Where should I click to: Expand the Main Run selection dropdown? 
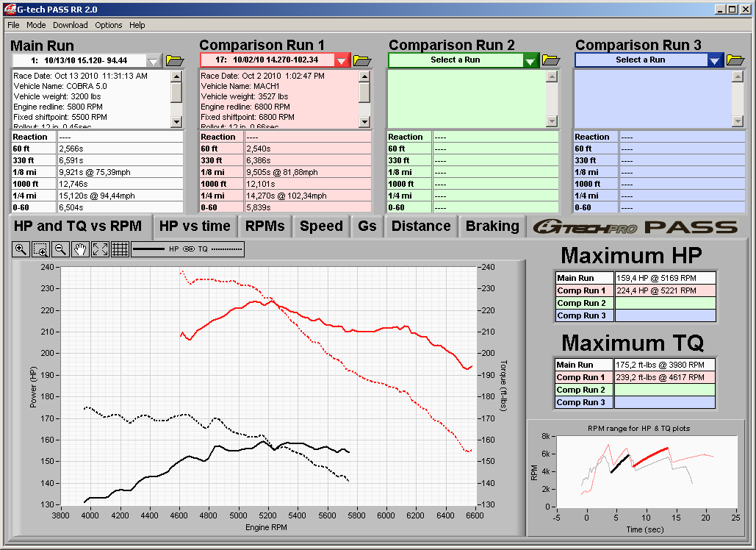(154, 61)
